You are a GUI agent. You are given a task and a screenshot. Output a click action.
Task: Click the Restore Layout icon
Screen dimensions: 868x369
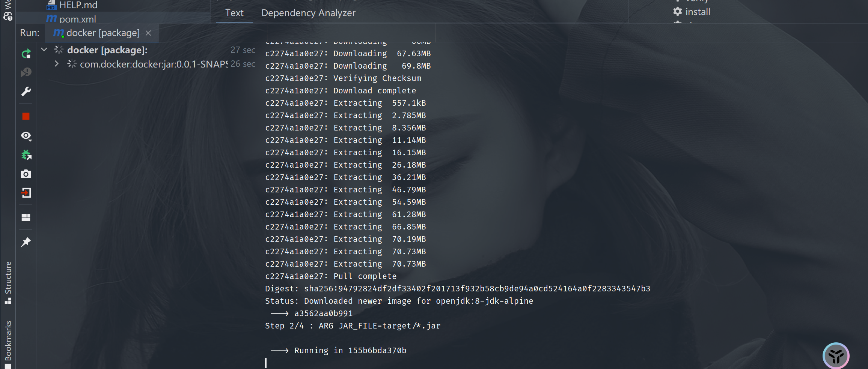[26, 217]
